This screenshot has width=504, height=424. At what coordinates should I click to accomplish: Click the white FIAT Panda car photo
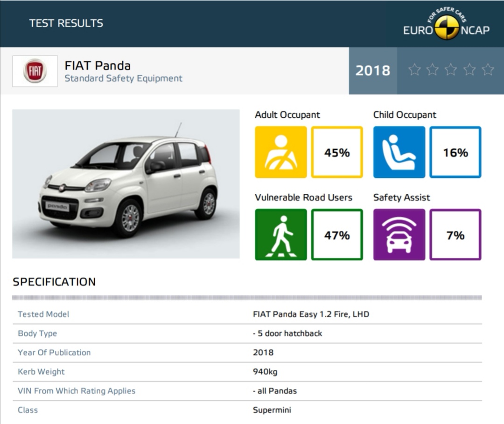pyautogui.click(x=126, y=184)
